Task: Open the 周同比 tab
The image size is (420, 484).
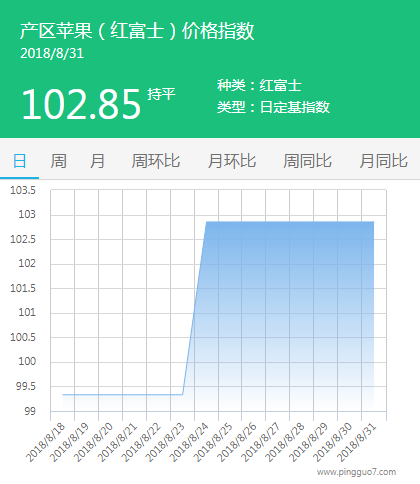Action: click(x=307, y=161)
